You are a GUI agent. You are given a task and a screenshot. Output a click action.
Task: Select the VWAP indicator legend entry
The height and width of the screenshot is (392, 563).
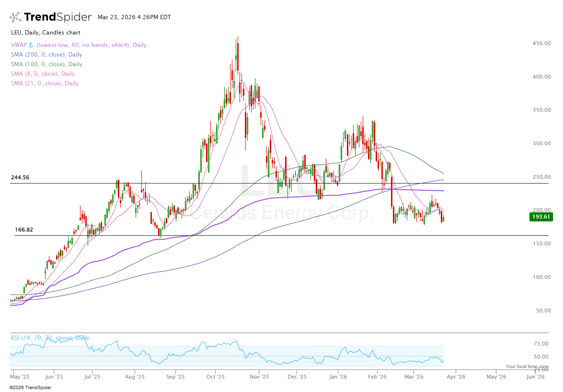[x=79, y=45]
